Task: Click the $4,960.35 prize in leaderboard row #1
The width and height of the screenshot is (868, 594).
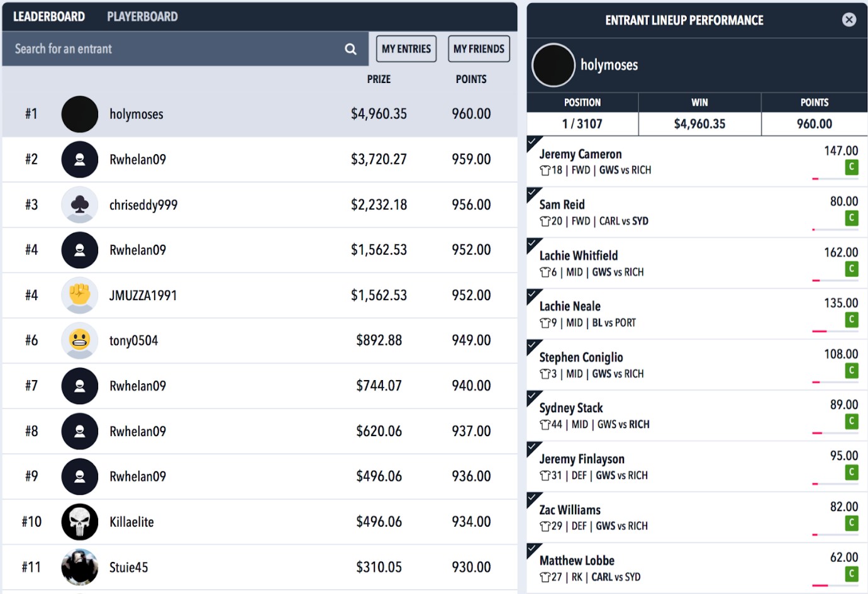Action: pyautogui.click(x=379, y=114)
